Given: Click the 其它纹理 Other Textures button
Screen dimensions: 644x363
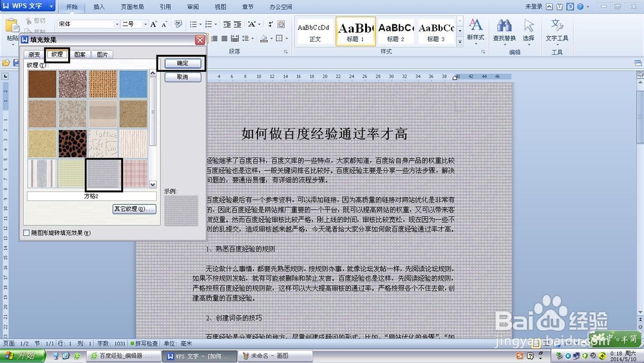Looking at the screenshot, I should pyautogui.click(x=135, y=209).
